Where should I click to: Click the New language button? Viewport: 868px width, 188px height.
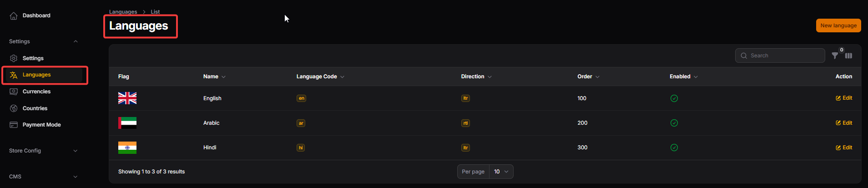point(838,25)
